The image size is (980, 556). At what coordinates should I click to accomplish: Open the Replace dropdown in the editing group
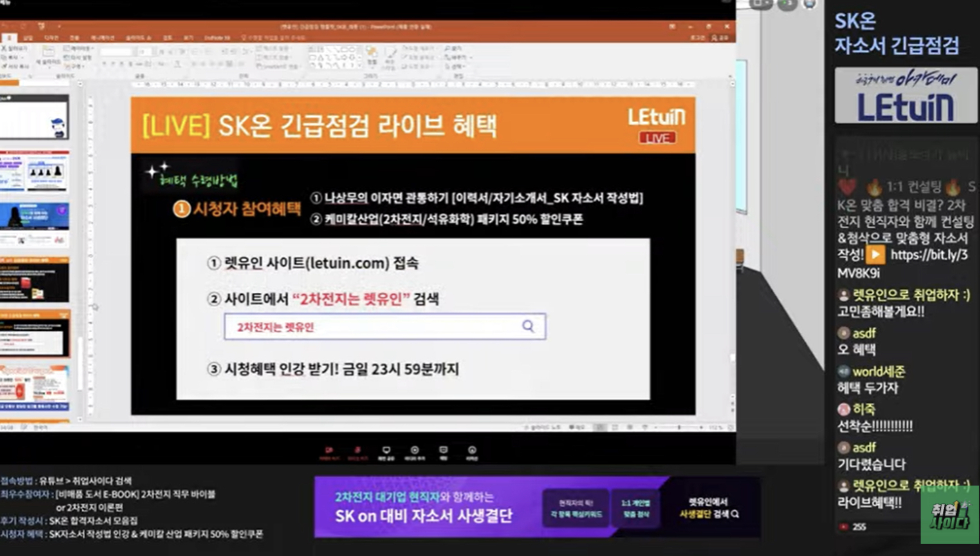tap(458, 57)
